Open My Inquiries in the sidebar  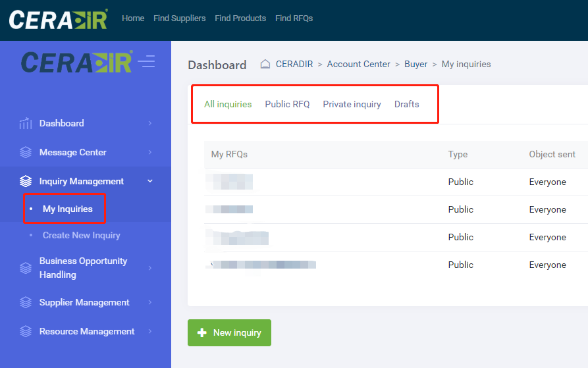tap(68, 209)
